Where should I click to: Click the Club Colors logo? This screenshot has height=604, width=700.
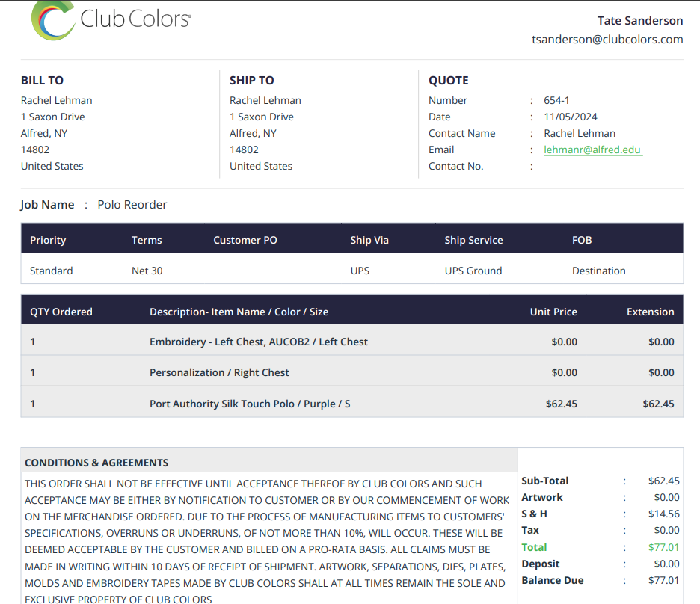pyautogui.click(x=111, y=20)
